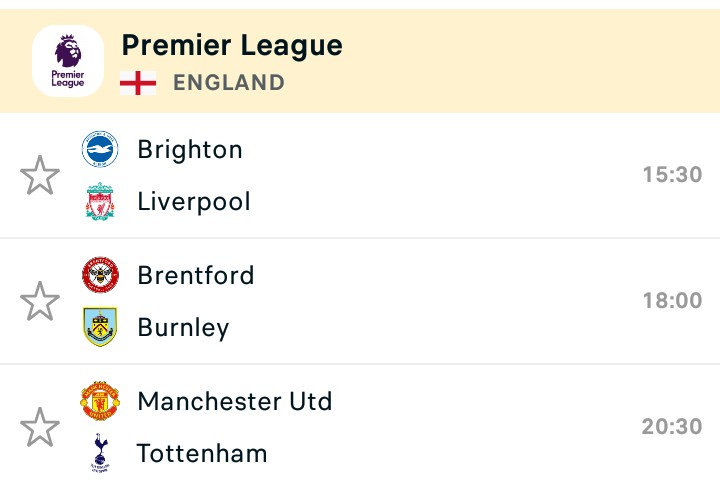This screenshot has height=487, width=720.
Task: Click the Brighton club crest
Action: [100, 149]
